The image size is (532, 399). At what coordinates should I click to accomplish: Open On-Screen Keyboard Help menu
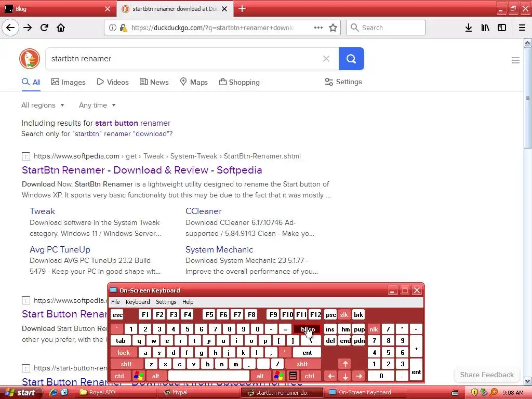click(188, 302)
